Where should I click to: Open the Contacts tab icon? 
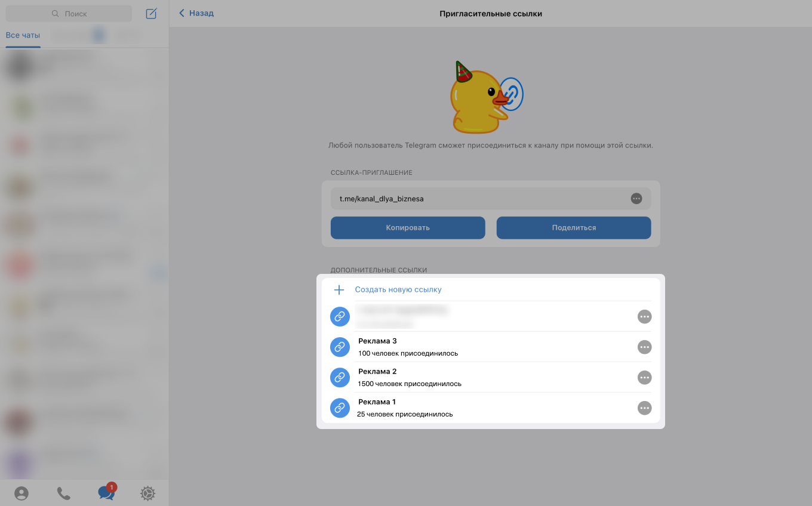tap(21, 493)
